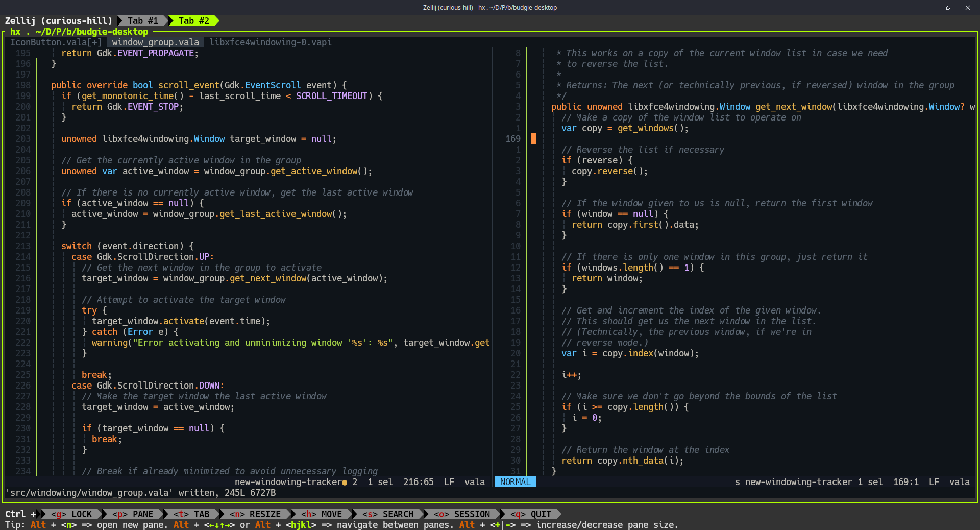The width and height of the screenshot is (980, 530).
Task: Open the IconButton.vala buffer tab
Action: [56, 42]
